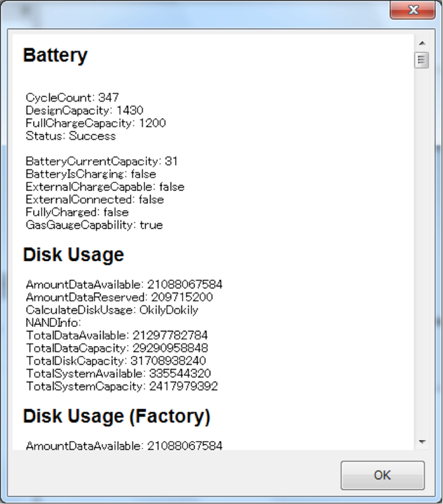Viewport: 443px width, 504px height.
Task: Click the TotalDiskCapacity: 31708938240 entry
Action: [116, 361]
